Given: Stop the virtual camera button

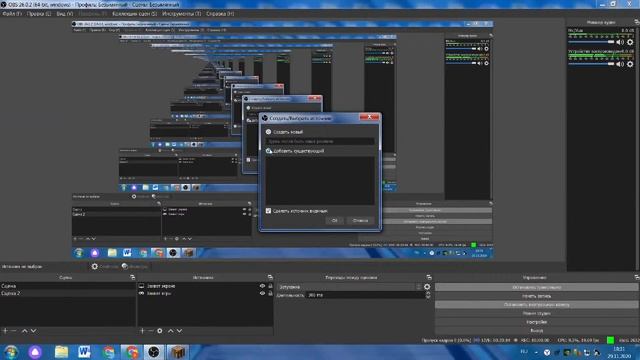Looking at the screenshot, I should point(536,304).
